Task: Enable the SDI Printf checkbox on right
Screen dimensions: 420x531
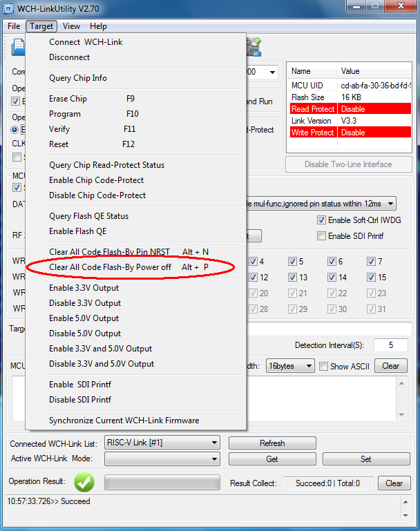Action: tap(321, 236)
